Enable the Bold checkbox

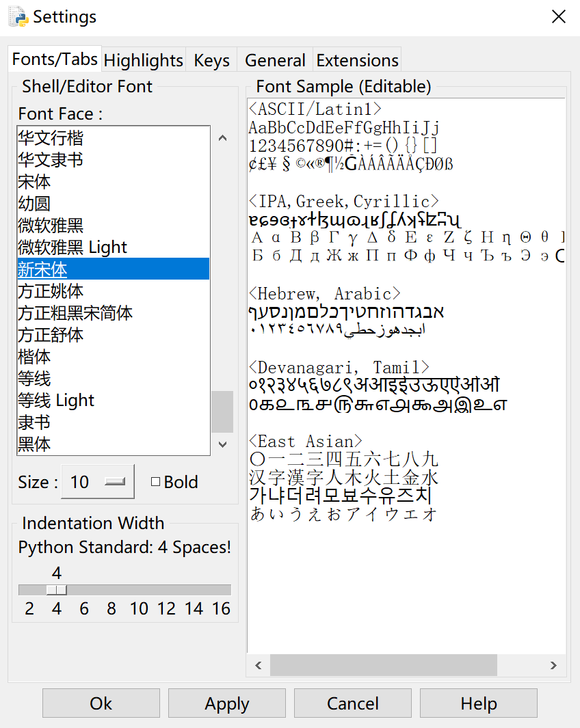point(155,482)
